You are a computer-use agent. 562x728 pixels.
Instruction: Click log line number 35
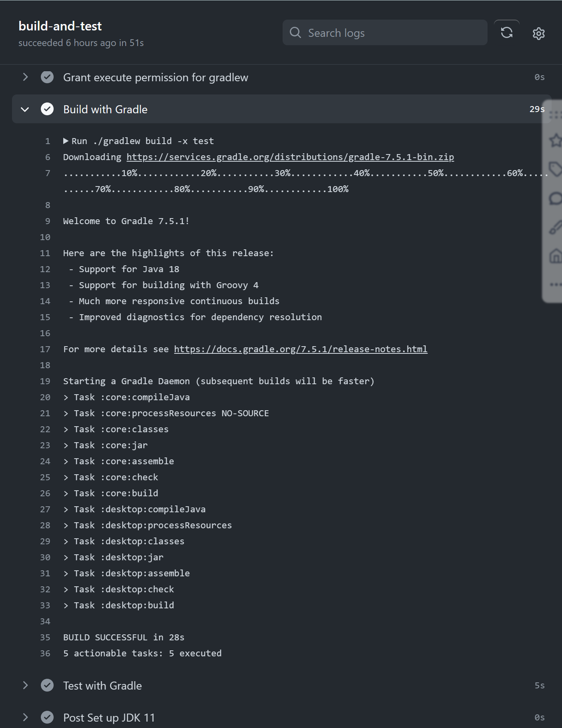click(45, 637)
